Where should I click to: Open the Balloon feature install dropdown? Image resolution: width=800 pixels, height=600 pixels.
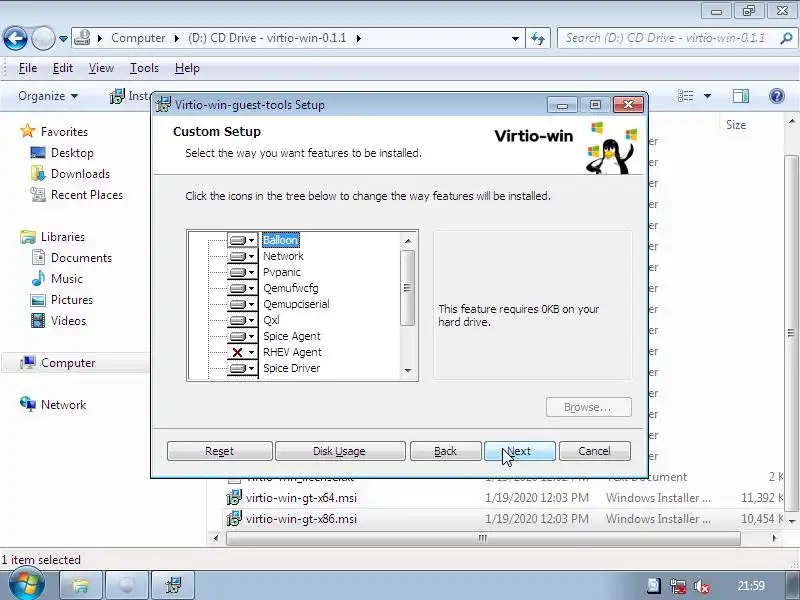tap(242, 240)
